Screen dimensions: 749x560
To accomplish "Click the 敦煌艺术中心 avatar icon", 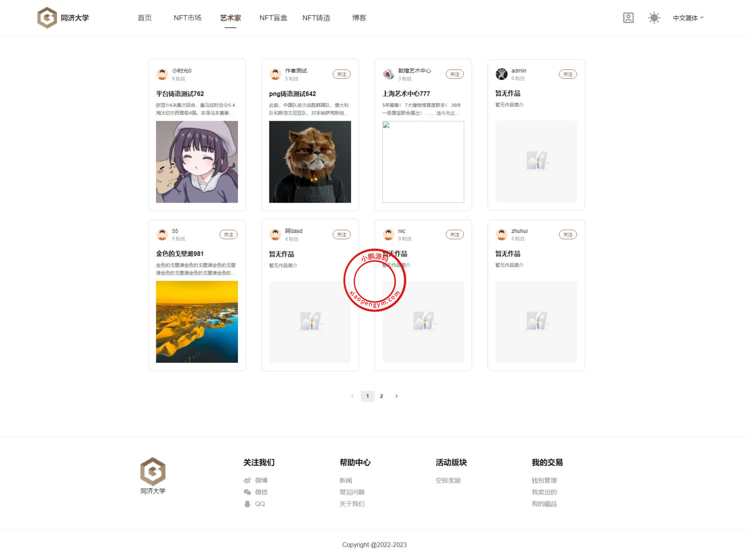I will 388,74.
